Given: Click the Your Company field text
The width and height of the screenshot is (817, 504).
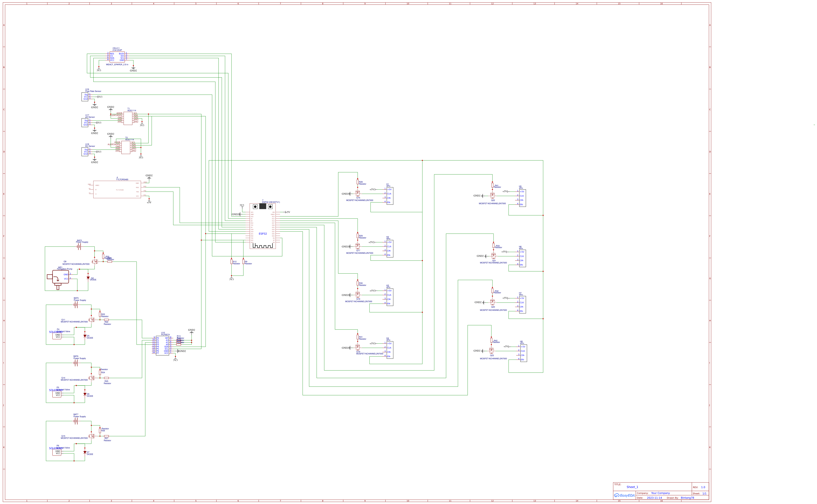Looking at the screenshot, I should [660, 493].
